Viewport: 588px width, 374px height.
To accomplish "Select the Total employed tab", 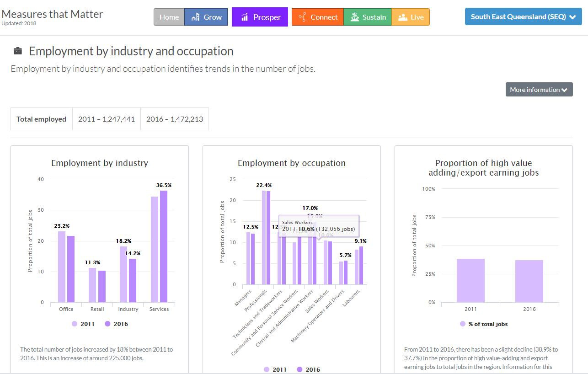I will coord(41,119).
